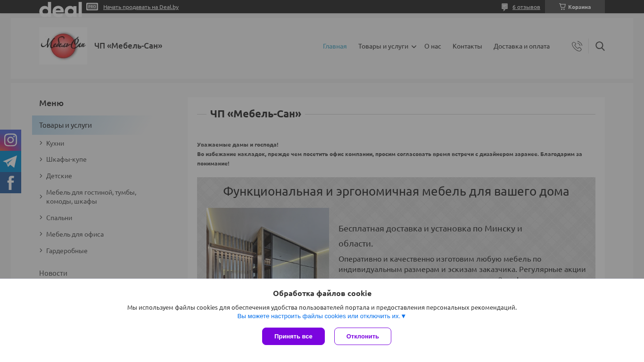Click the ЧП «Мебель-Сан» main page heading
Screen dimensions: 644x362
(x=256, y=114)
